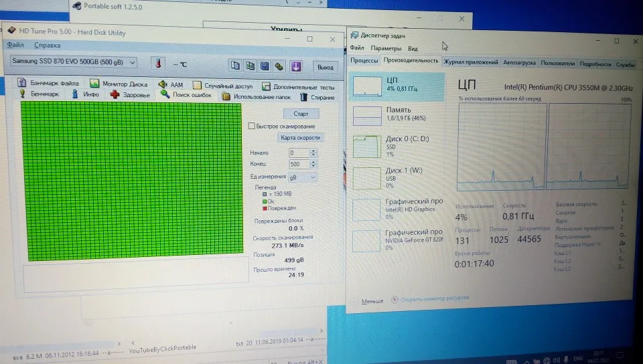Image resolution: width=643 pixels, height=364 pixels.
Task: Open the Бенчмарк файла tab
Action: click(x=48, y=83)
